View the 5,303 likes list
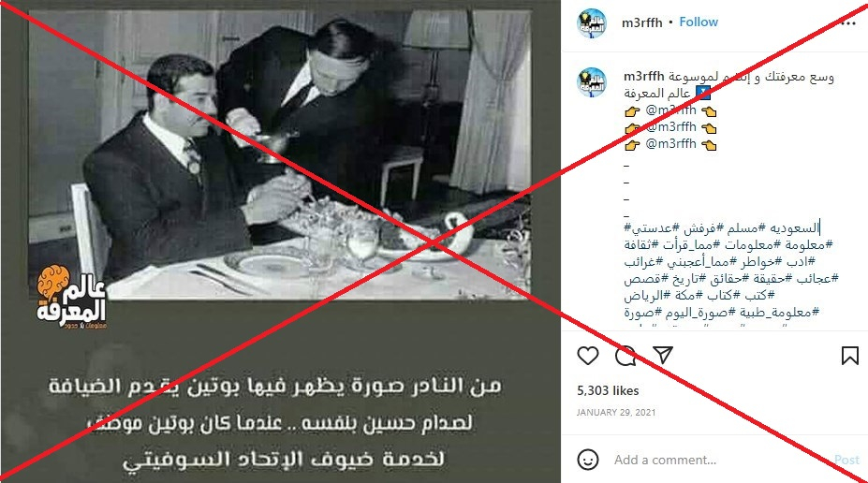The width and height of the screenshot is (868, 483). tap(608, 390)
